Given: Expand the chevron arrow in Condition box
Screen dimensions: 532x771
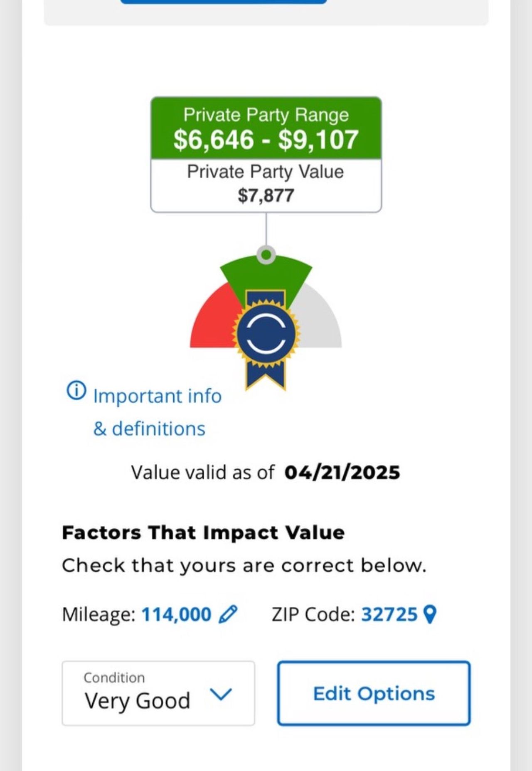Looking at the screenshot, I should 221,693.
